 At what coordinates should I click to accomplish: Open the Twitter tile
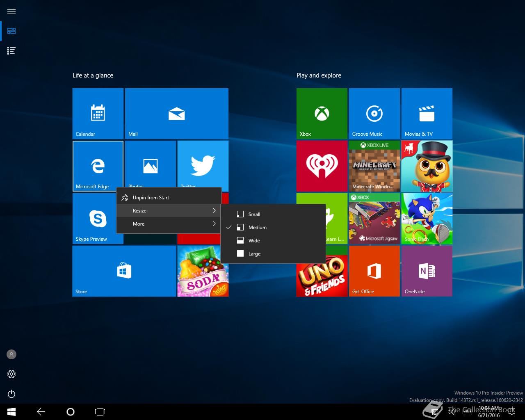[203, 164]
